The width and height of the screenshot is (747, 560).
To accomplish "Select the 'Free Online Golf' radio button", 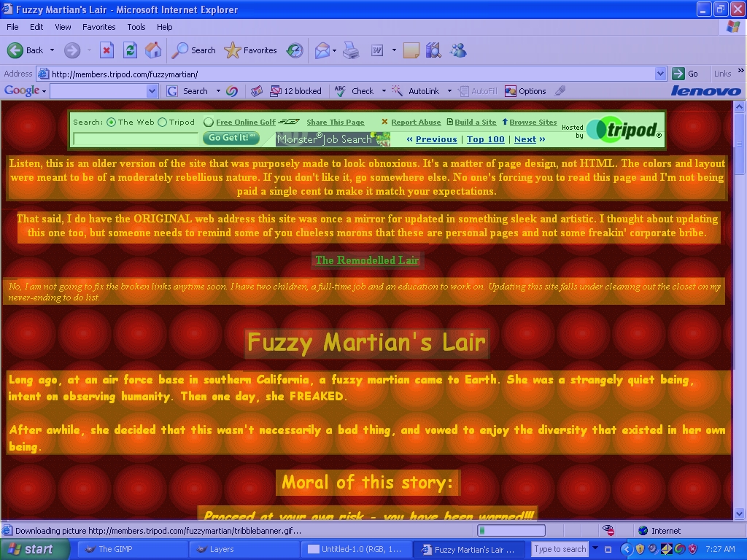I will tap(209, 122).
